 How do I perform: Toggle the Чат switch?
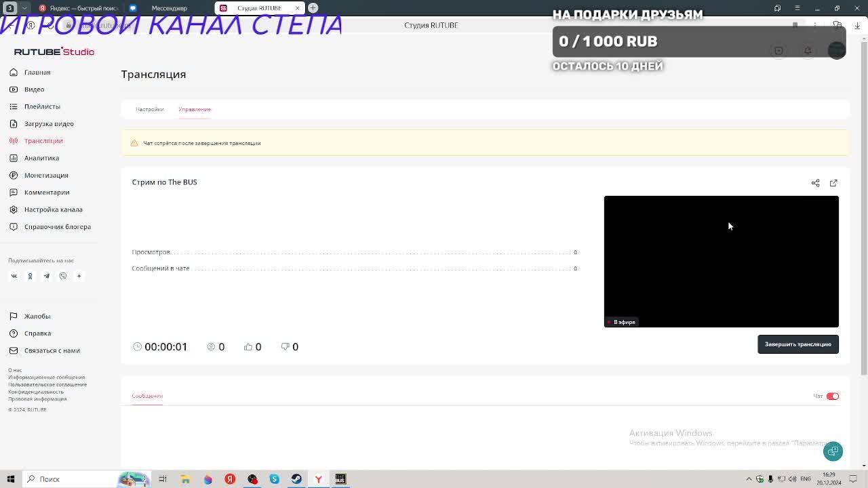(833, 396)
